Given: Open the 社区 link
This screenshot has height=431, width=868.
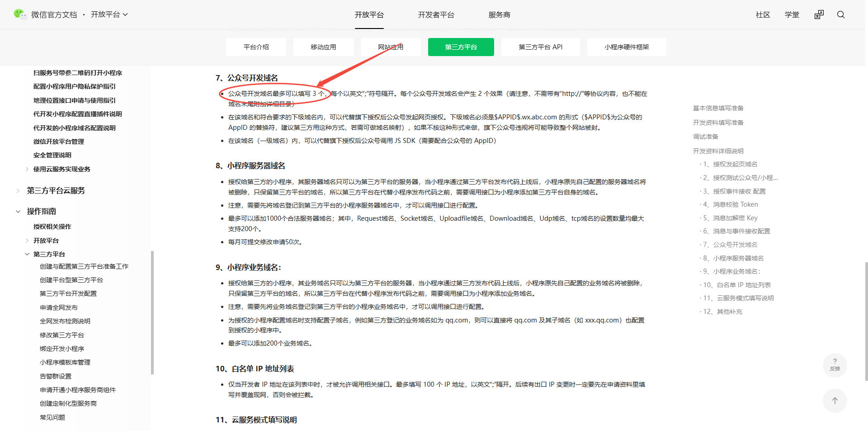Looking at the screenshot, I should coord(763,15).
